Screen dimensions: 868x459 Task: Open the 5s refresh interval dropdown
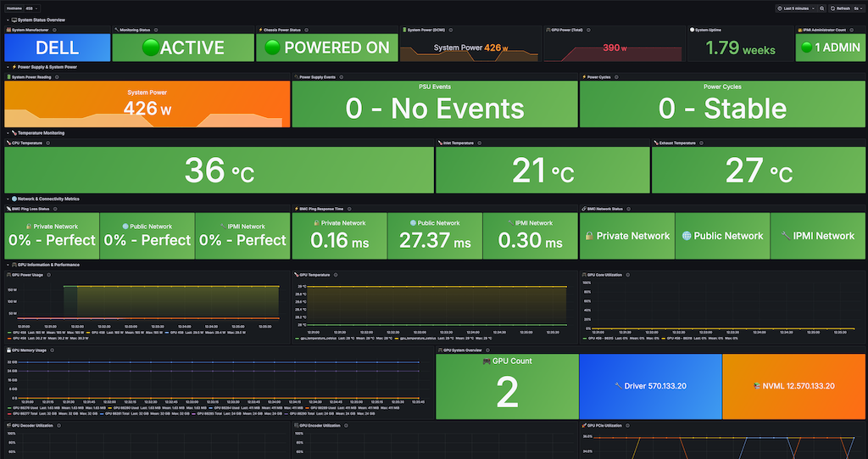[858, 8]
